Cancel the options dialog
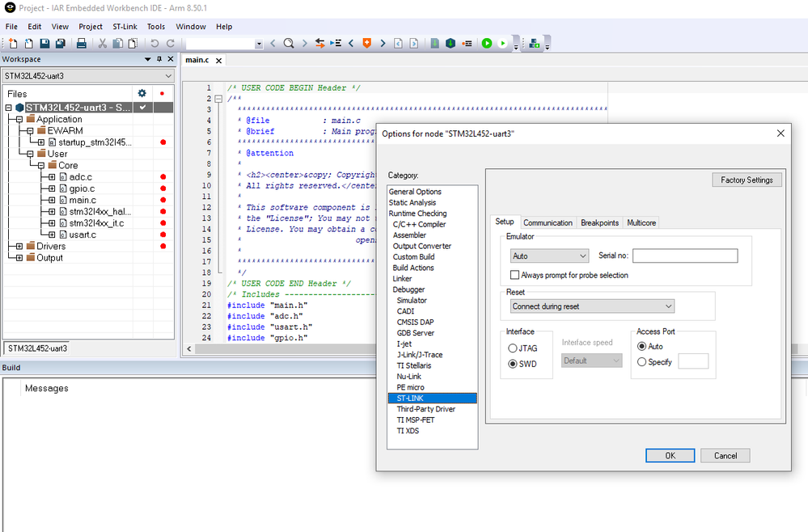The image size is (808, 532). click(x=725, y=456)
